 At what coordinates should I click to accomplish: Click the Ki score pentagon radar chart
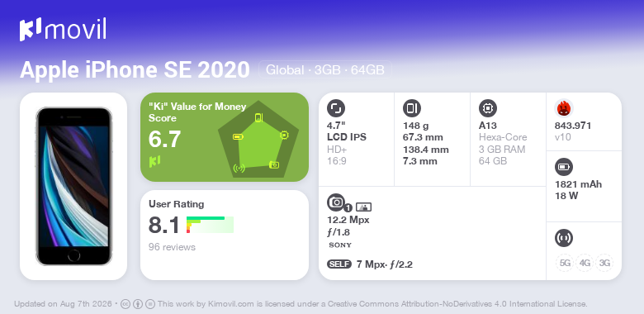pos(258,139)
